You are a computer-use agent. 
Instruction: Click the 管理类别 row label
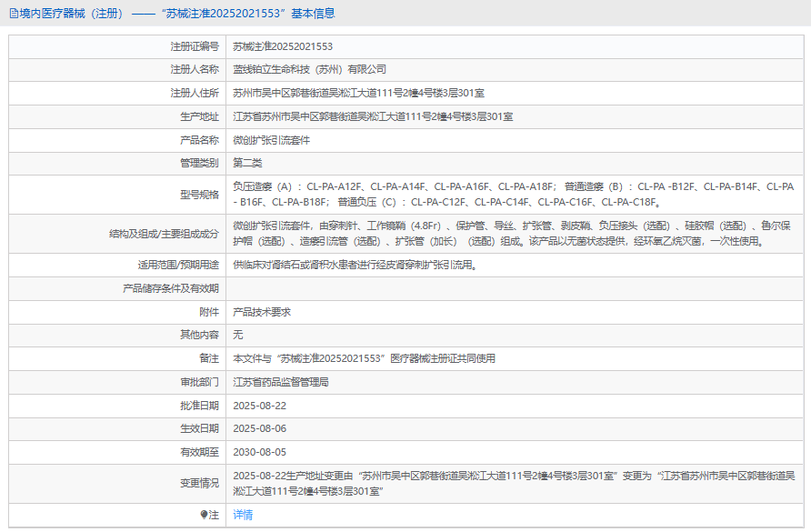click(x=199, y=163)
